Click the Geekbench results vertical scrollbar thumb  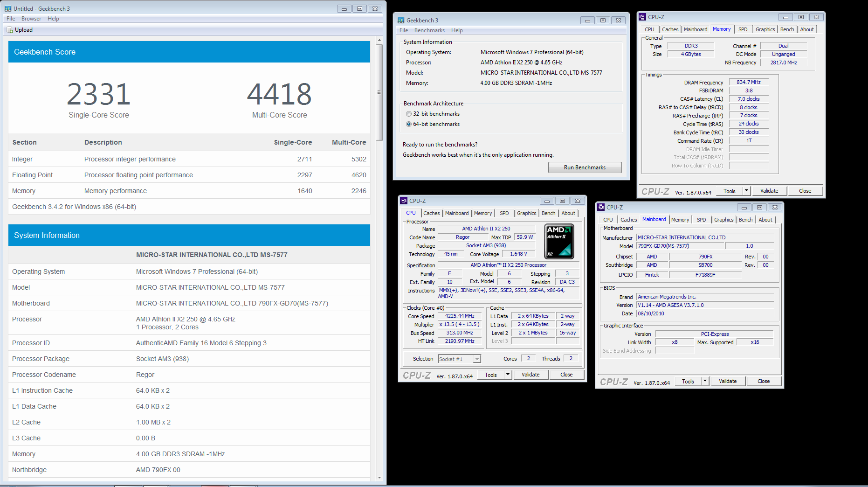click(x=379, y=92)
